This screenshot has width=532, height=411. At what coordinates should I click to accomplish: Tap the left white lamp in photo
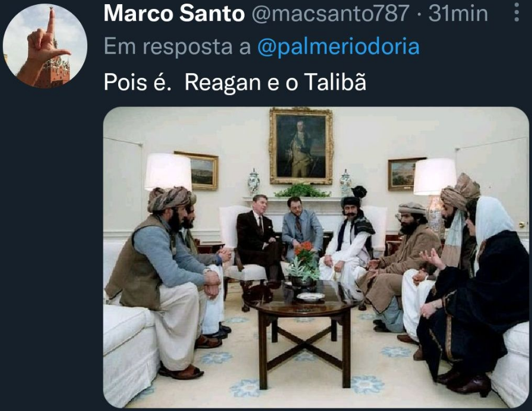pos(168,172)
